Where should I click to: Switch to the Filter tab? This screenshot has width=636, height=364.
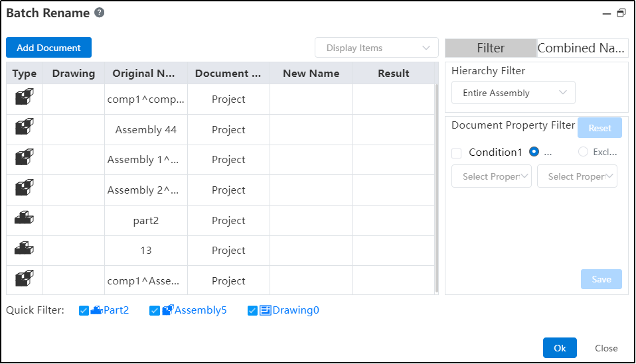click(x=491, y=48)
